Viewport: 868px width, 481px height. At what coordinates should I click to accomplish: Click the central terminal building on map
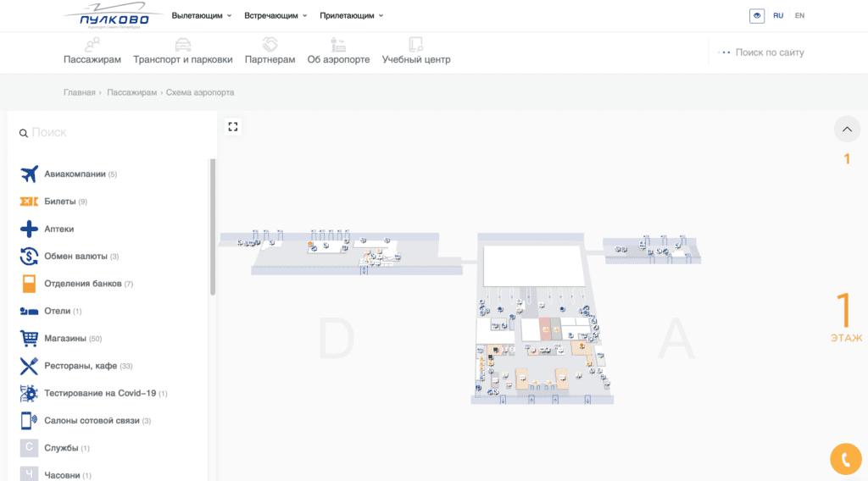click(x=542, y=319)
